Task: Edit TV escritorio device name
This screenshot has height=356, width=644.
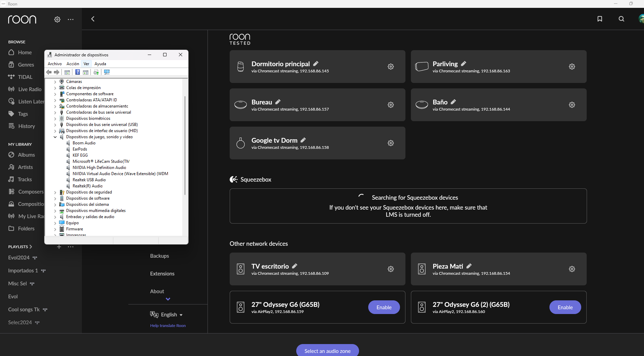Action: 295,266
